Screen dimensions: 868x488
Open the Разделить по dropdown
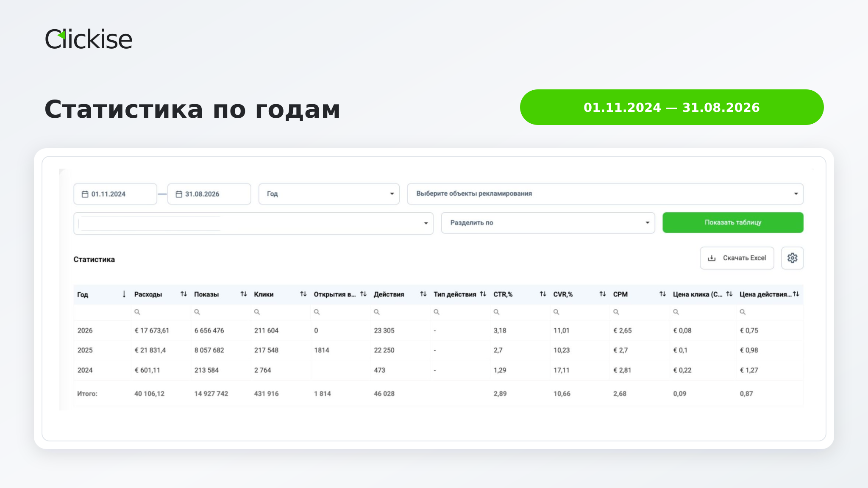pyautogui.click(x=548, y=223)
